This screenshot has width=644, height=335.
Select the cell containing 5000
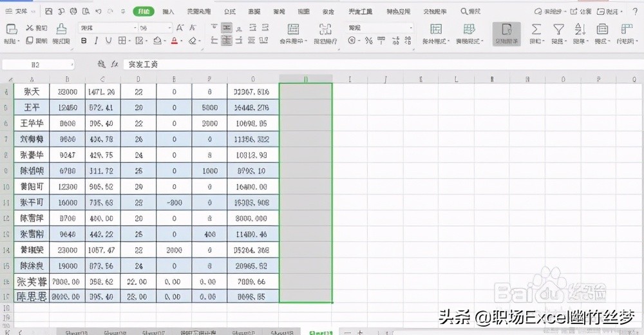point(209,108)
